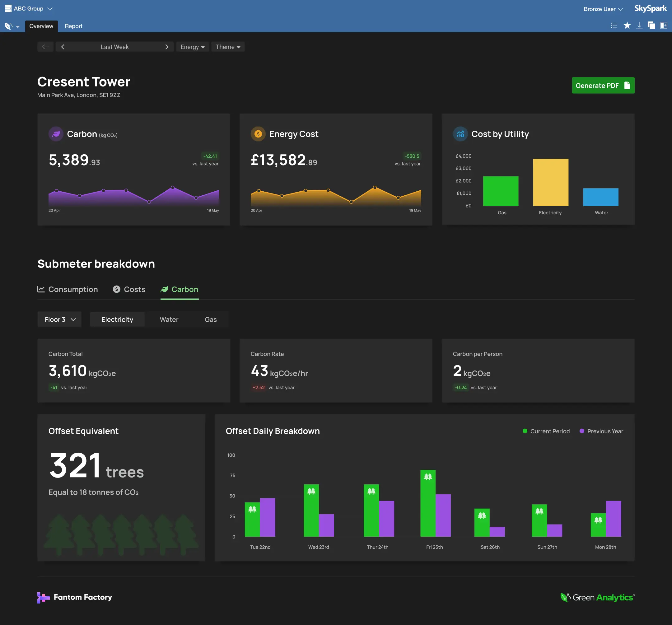Click the next week chevron arrow
Image resolution: width=672 pixels, height=625 pixels.
[167, 47]
